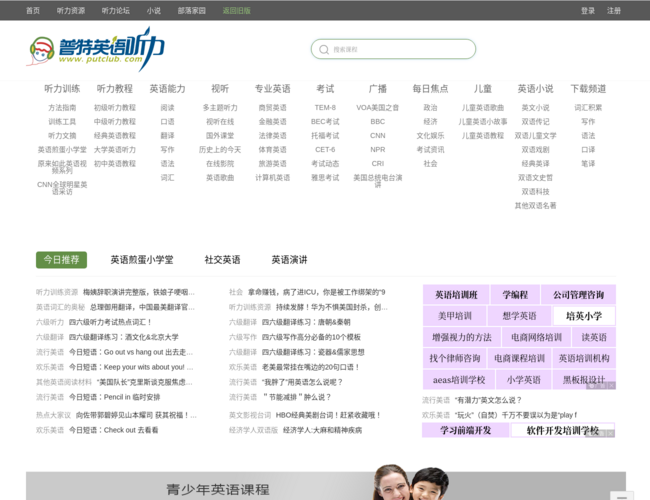The width and height of the screenshot is (650, 500).
Task: Open article HBO经典美剧台词
Action: pos(328,415)
